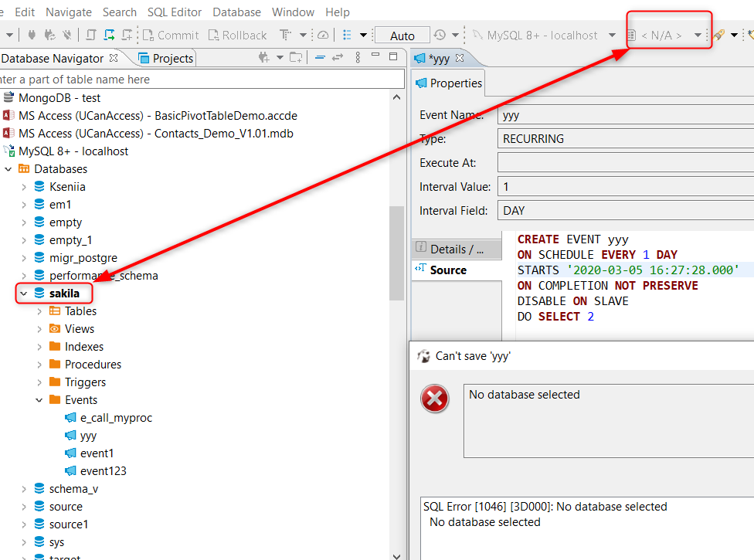Open the Edit menu
The image size is (754, 560).
coord(25,12)
